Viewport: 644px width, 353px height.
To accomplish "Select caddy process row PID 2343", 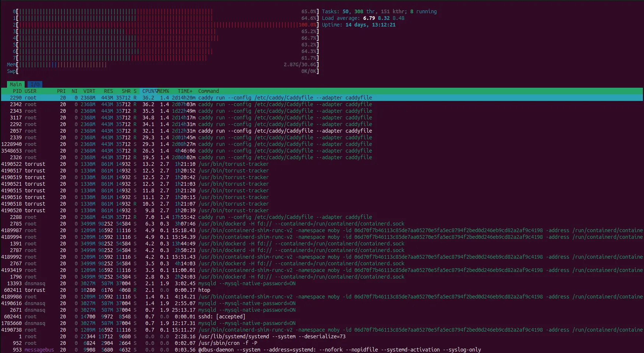I will 322,111.
